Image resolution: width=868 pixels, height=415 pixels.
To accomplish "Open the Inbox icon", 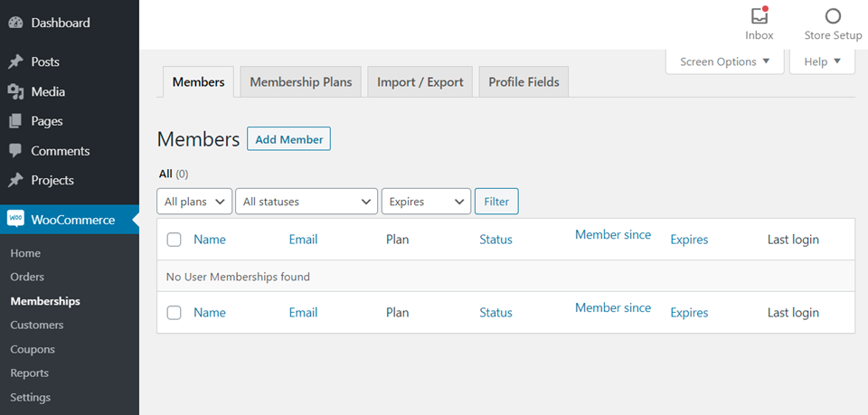I will click(x=759, y=16).
